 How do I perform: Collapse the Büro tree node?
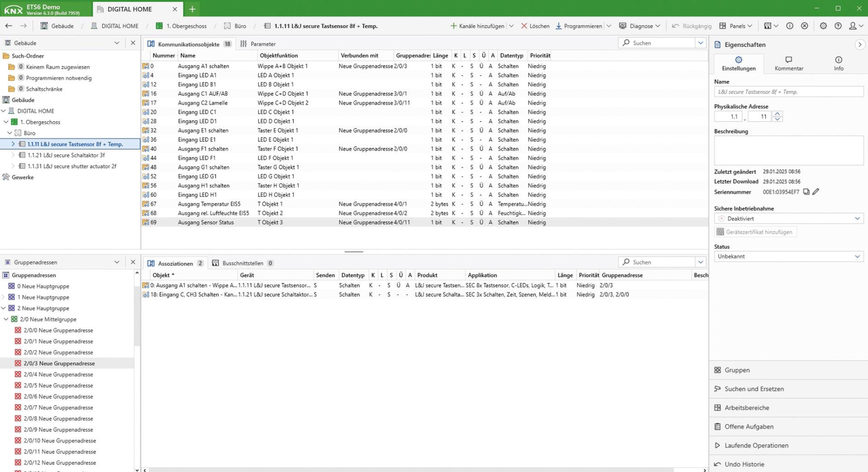point(9,133)
